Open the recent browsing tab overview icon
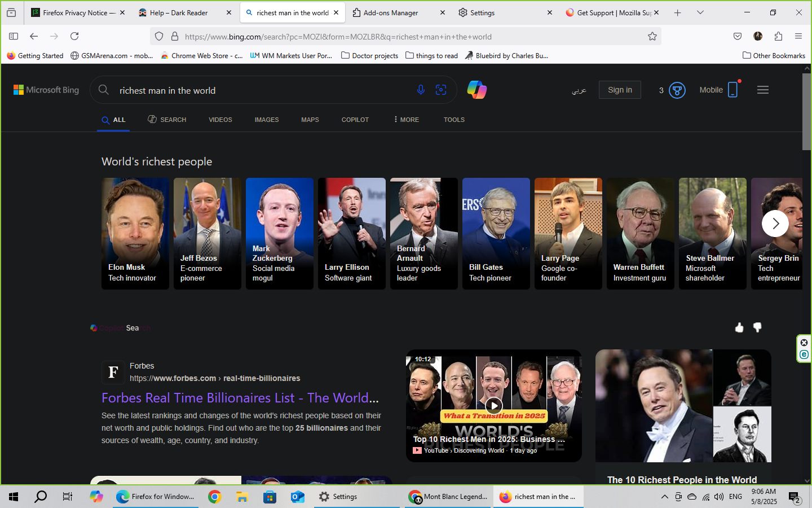Viewport: 812px width, 508px height. coord(11,12)
